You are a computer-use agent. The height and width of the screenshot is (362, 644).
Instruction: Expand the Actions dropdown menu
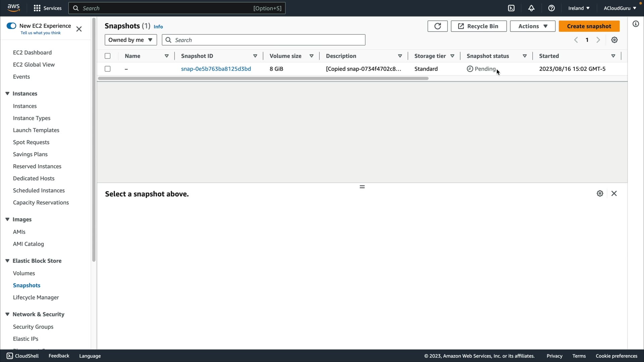532,26
